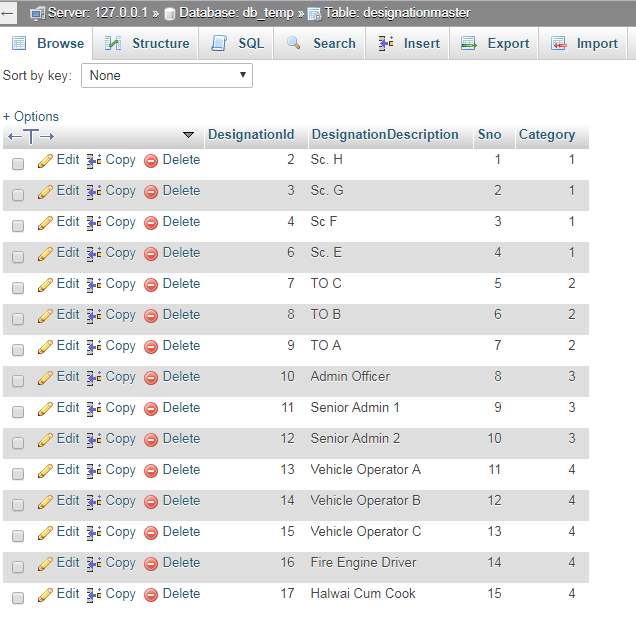The height and width of the screenshot is (624, 636).
Task: Click Copy link for Senior Admin 1 row
Action: coord(120,408)
